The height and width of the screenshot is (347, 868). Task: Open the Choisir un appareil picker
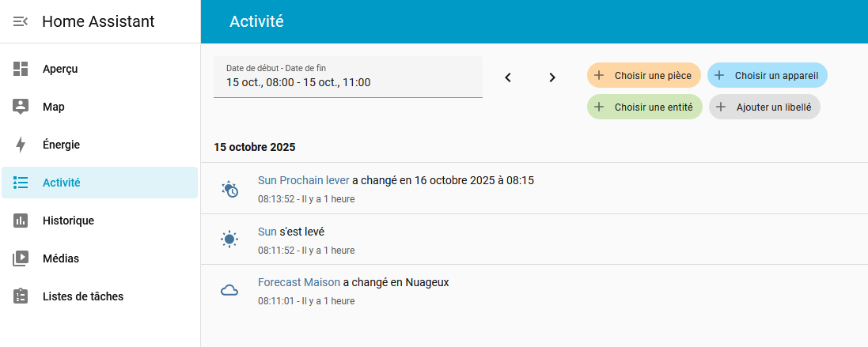[768, 76]
